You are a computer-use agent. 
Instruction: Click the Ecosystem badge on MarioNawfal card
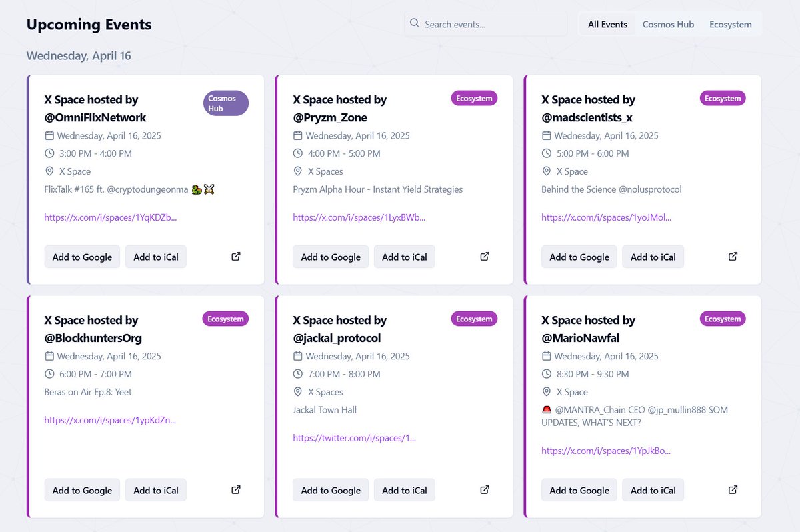click(723, 319)
